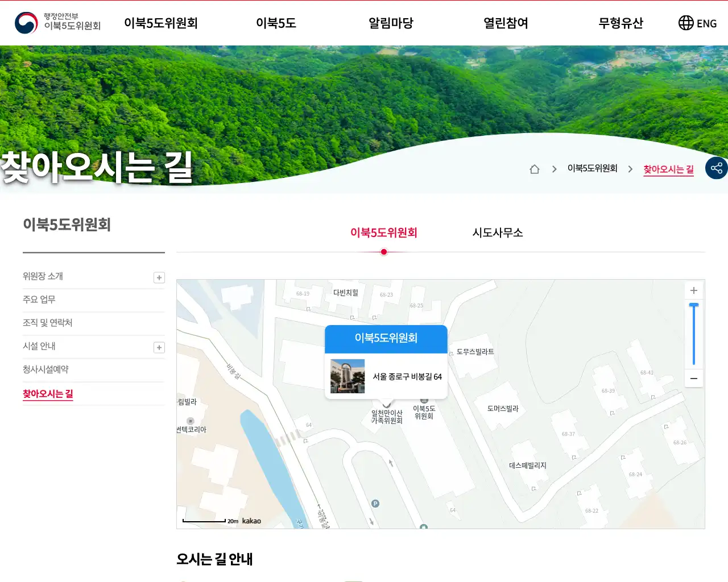Open 알림마당 top navigation menu
728x582 pixels.
click(391, 23)
